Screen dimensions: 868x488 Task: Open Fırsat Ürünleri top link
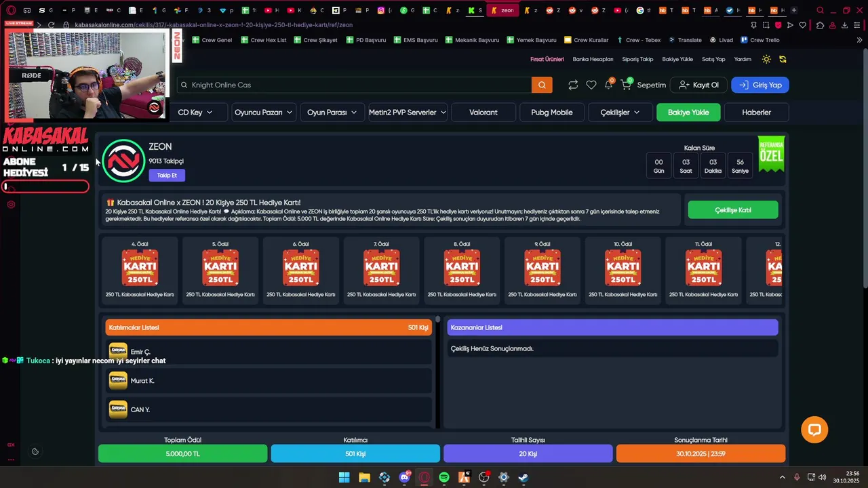(x=547, y=59)
